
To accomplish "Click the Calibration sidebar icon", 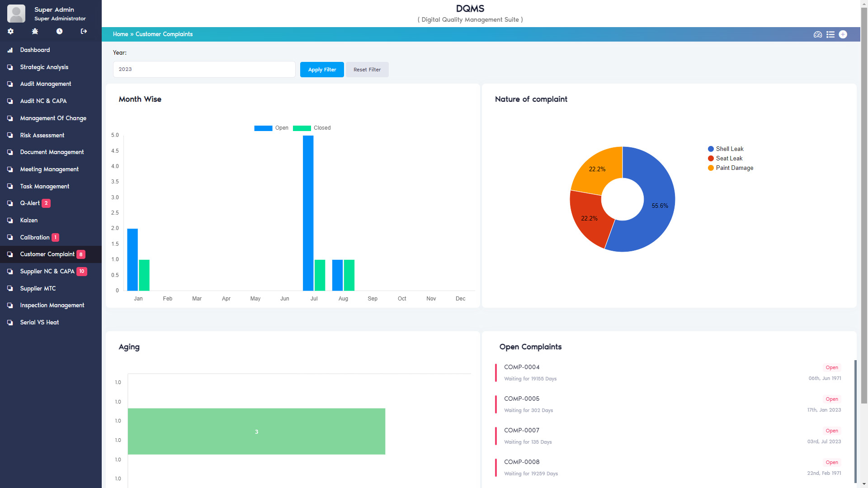I will pyautogui.click(x=10, y=237).
